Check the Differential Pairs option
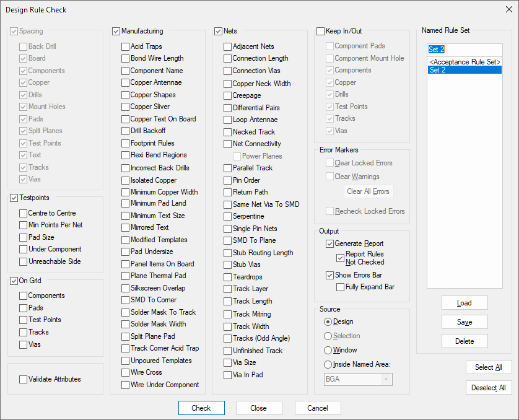 pos(228,108)
